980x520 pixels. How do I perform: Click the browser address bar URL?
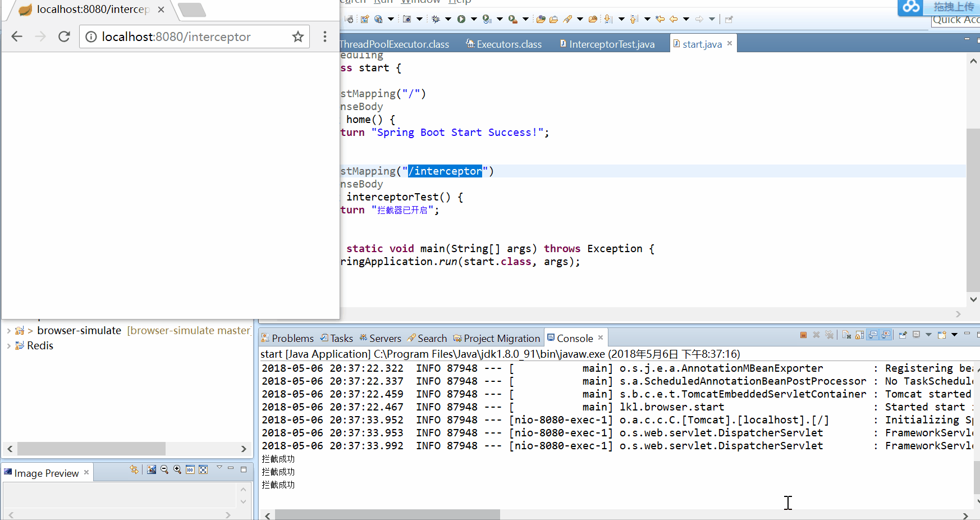coord(176,37)
